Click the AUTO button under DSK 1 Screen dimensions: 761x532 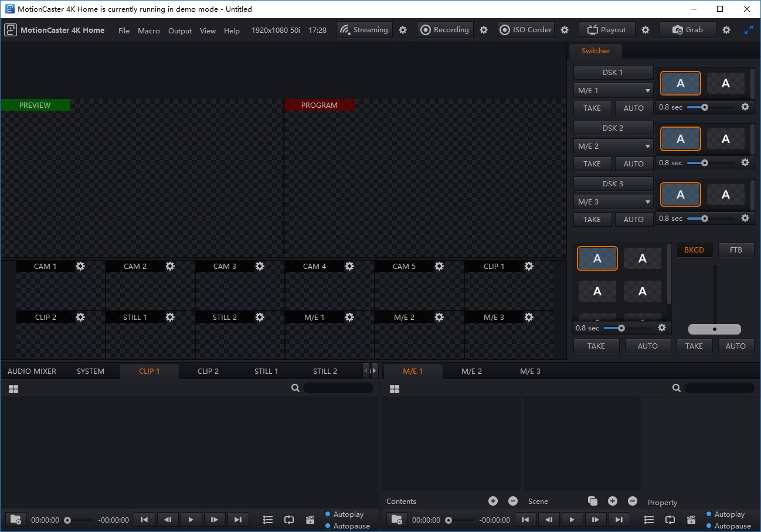tap(633, 108)
